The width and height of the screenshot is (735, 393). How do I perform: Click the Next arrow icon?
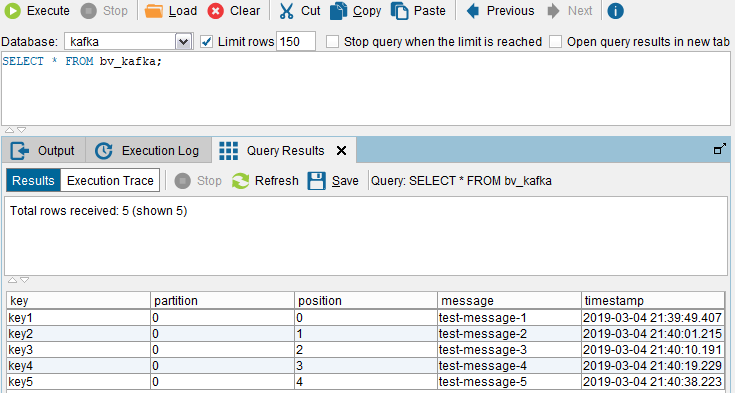coord(554,11)
